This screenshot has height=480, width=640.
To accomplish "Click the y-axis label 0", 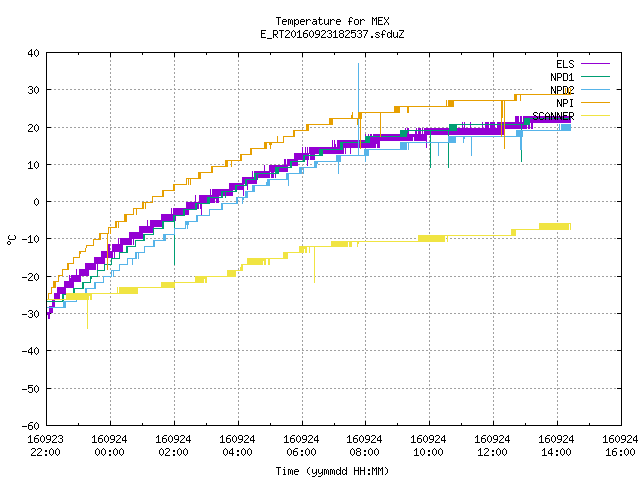I will coord(37,202).
